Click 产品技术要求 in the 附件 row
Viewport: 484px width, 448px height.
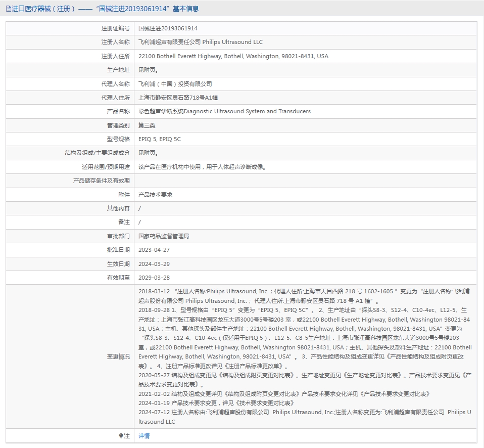(155, 195)
